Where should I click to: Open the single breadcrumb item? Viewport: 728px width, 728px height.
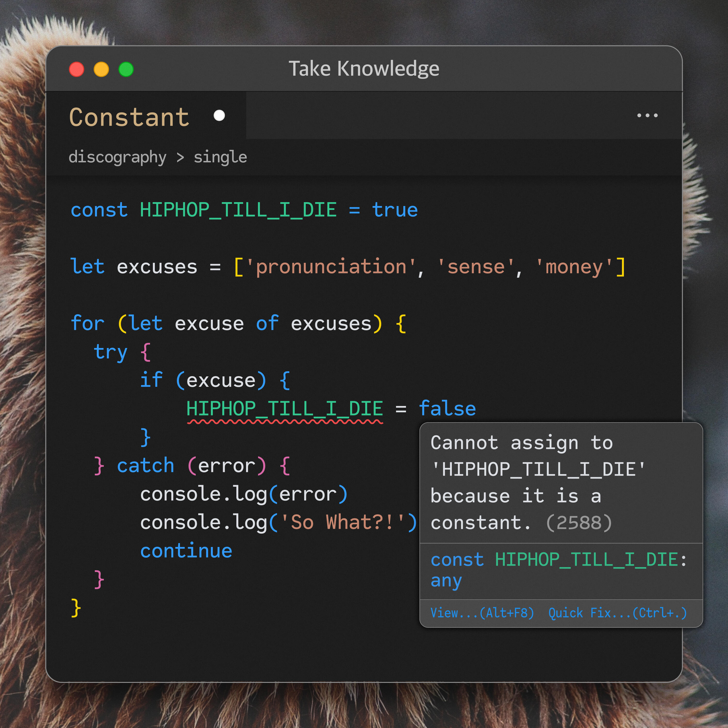coord(220,157)
